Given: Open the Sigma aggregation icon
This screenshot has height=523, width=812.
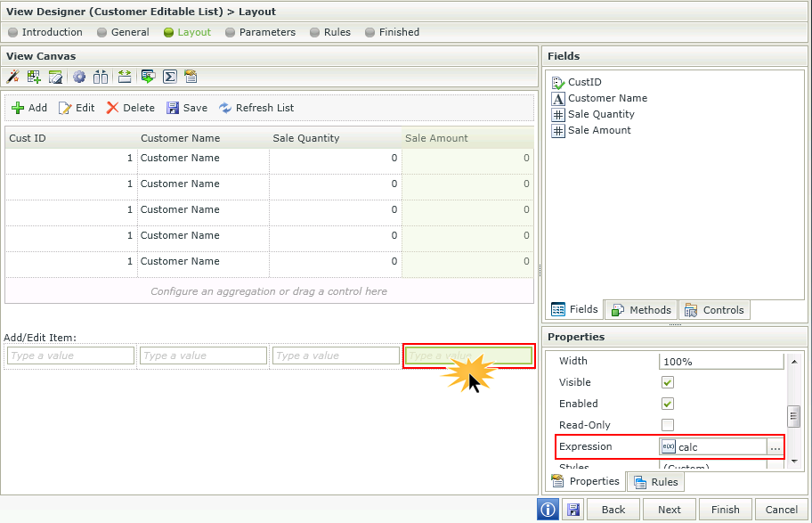Looking at the screenshot, I should [170, 77].
